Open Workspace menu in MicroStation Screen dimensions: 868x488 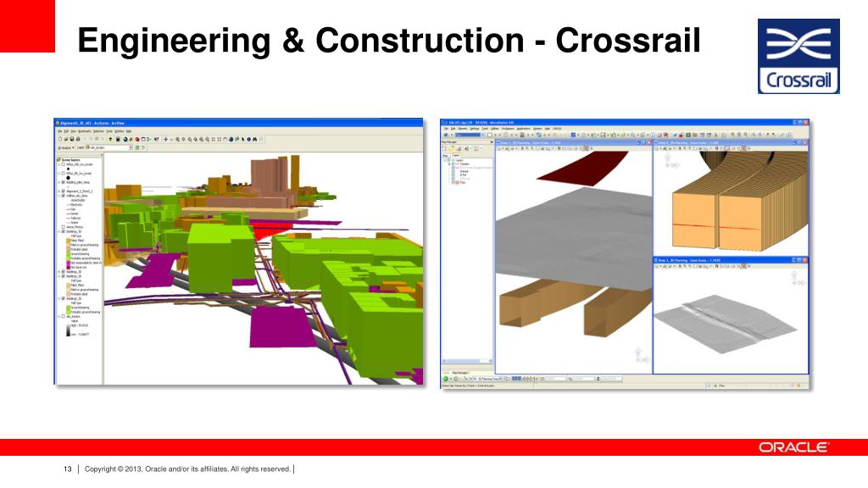pos(509,129)
